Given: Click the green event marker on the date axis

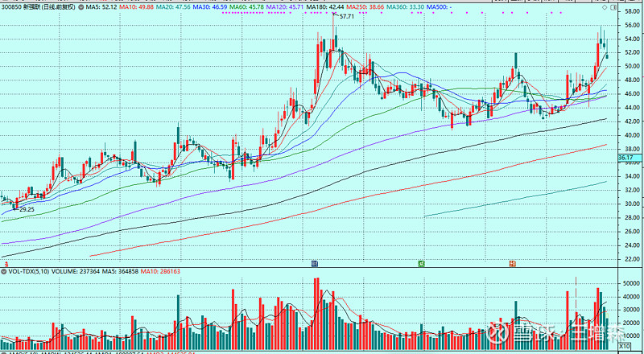Looking at the screenshot, I should click(x=421, y=263).
